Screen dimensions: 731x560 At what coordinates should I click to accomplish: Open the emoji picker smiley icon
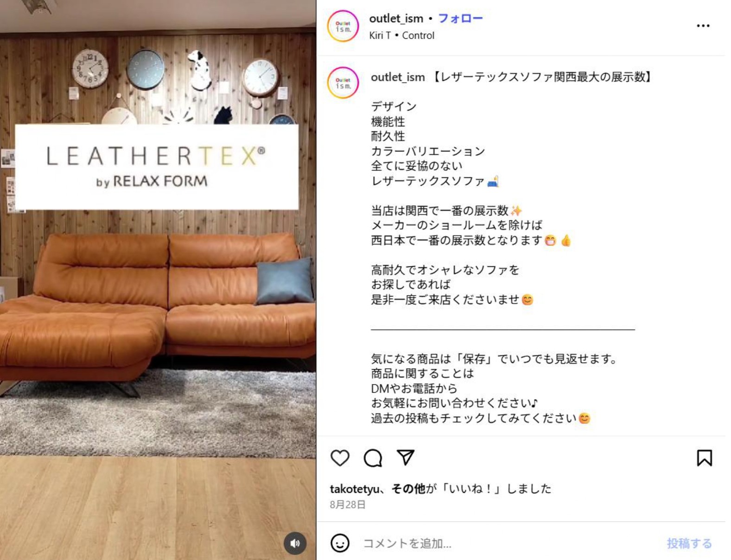(x=340, y=543)
